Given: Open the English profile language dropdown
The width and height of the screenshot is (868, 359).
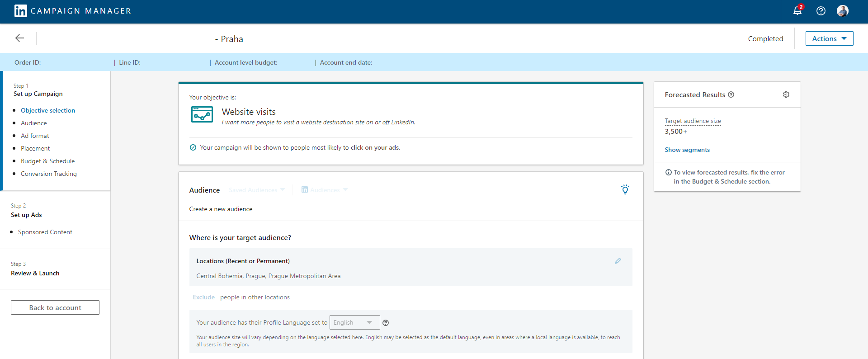Looking at the screenshot, I should (354, 322).
